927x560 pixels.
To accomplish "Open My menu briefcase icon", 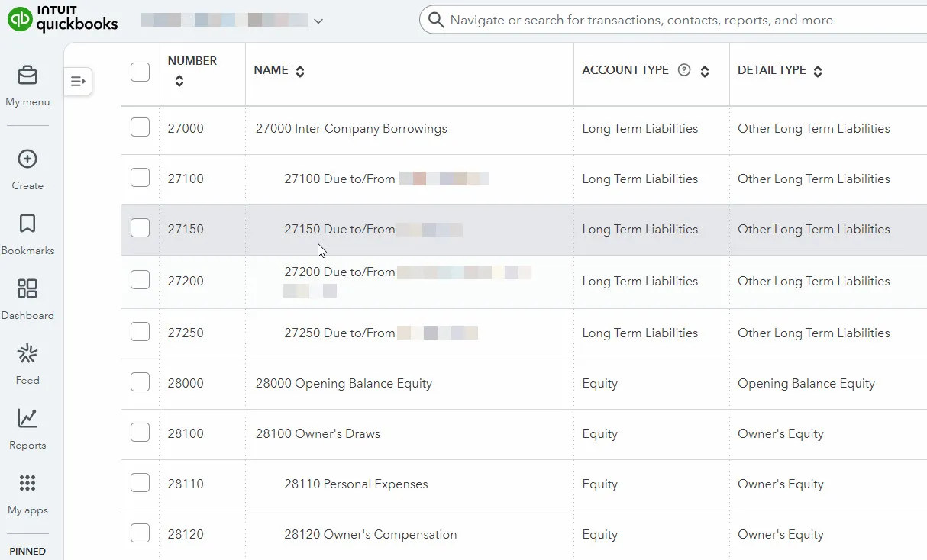I will (x=27, y=76).
